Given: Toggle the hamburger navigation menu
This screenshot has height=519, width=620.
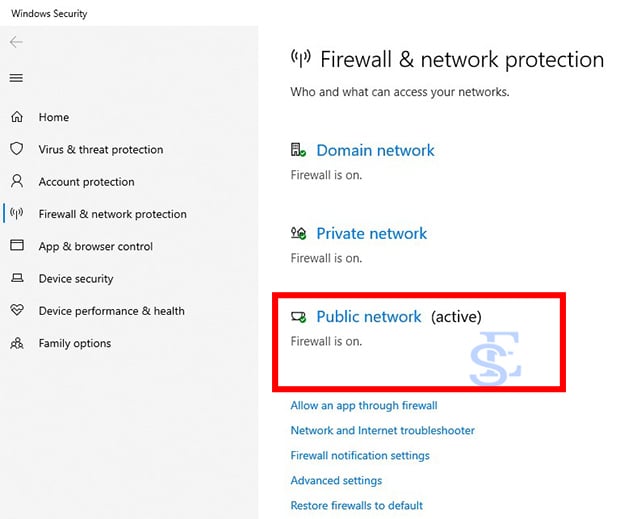Looking at the screenshot, I should pyautogui.click(x=16, y=78).
